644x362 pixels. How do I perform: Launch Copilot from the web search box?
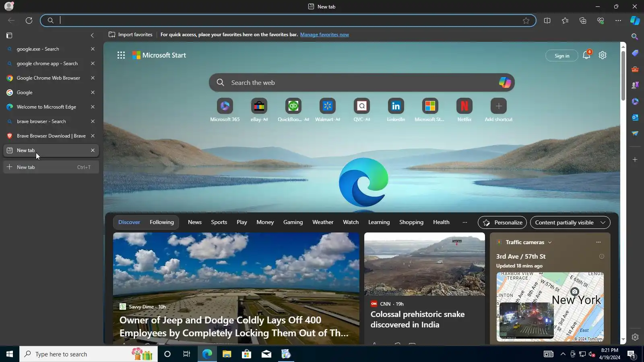click(505, 82)
